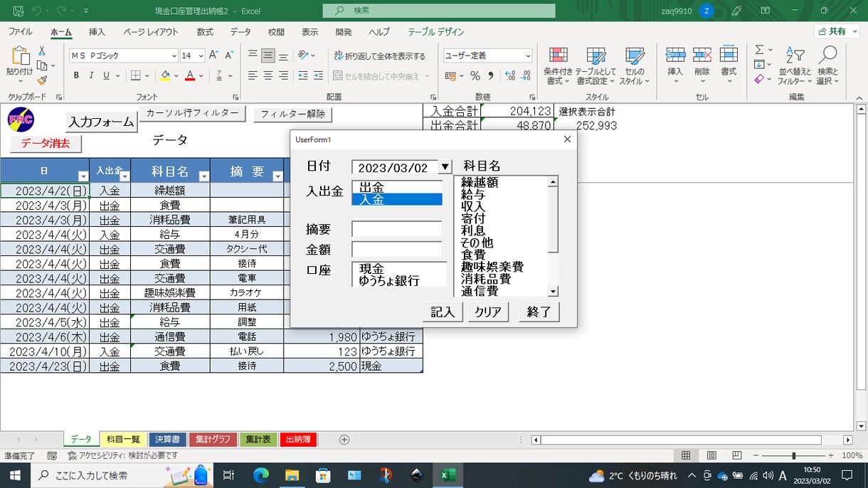Image resolution: width=868 pixels, height=488 pixels.
Task: Click the Format Painter brush icon
Action: 42,80
